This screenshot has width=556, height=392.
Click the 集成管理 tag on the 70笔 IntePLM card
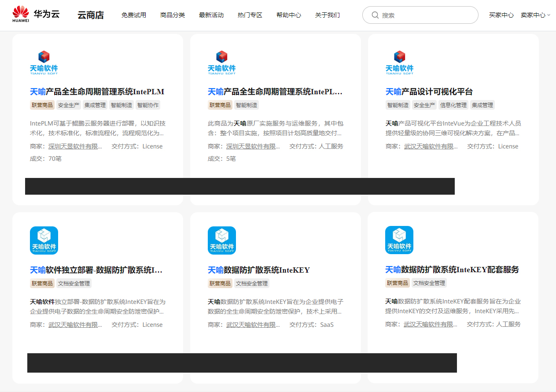(95, 105)
